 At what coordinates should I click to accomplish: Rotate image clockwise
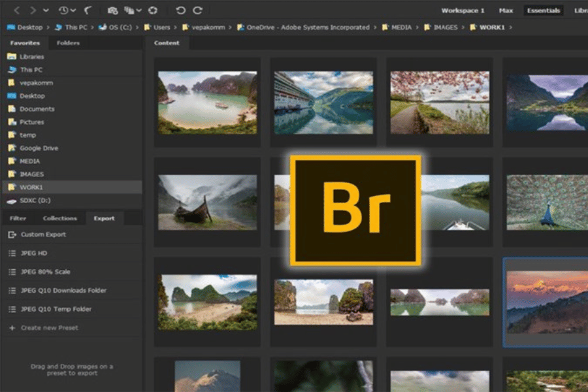(x=197, y=10)
